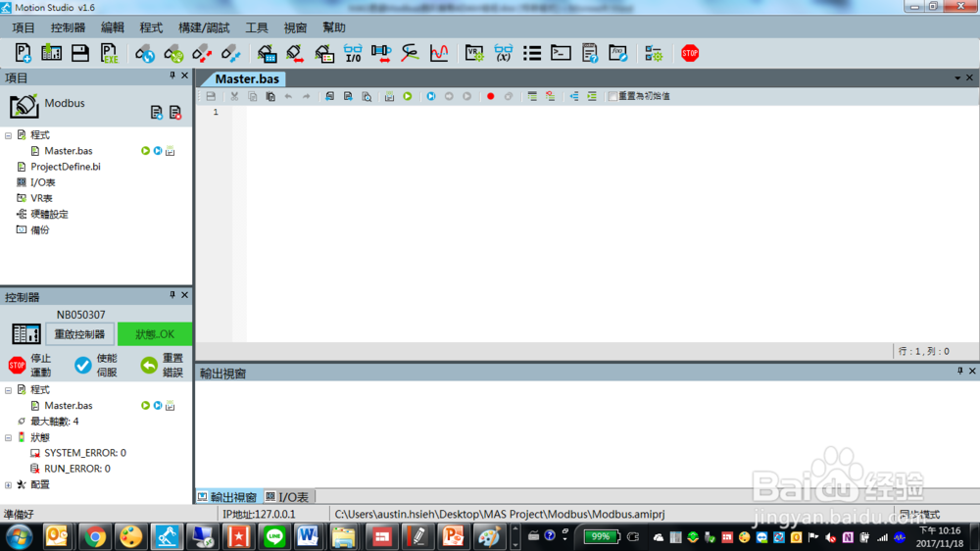Viewport: 980px width, 551px height.
Task: Collapse the 程式 node in controller tree
Action: [x=8, y=389]
